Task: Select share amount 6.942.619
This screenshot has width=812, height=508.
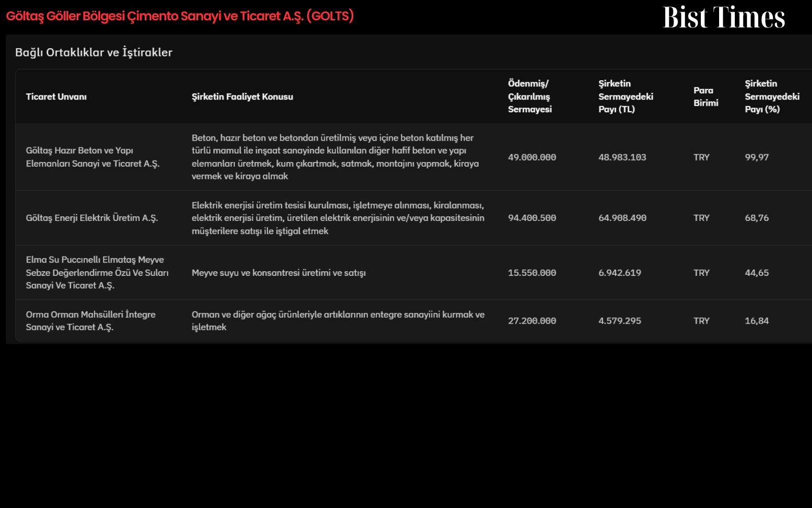Action: [x=620, y=273]
